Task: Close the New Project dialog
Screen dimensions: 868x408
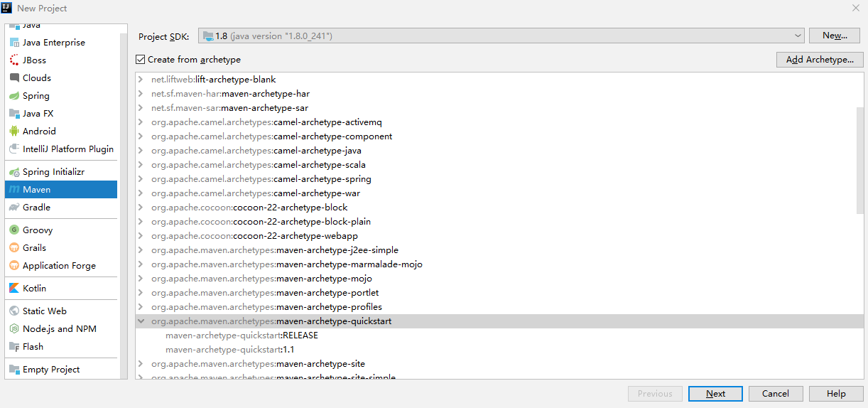Action: pos(855,8)
